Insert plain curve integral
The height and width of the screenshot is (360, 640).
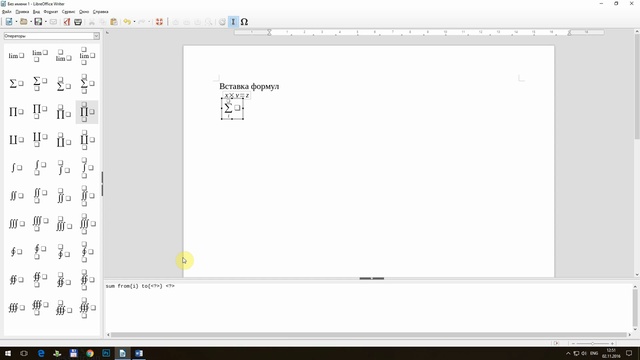(16, 252)
